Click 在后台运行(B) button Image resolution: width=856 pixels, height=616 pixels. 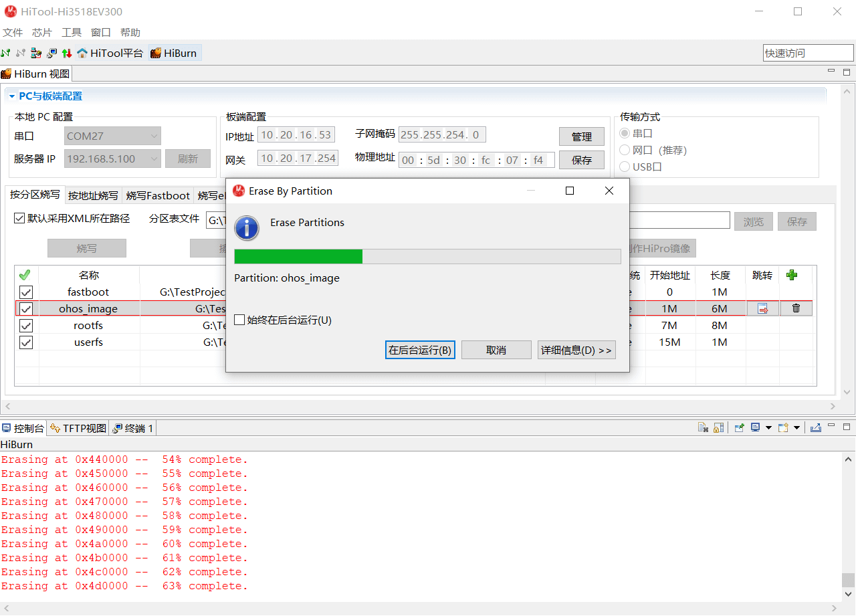coord(420,350)
